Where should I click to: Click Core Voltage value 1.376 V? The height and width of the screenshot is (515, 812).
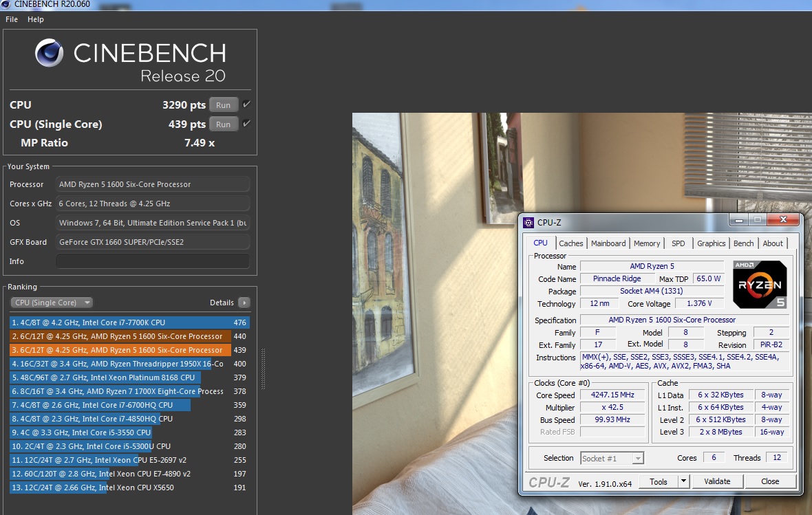[x=699, y=303]
